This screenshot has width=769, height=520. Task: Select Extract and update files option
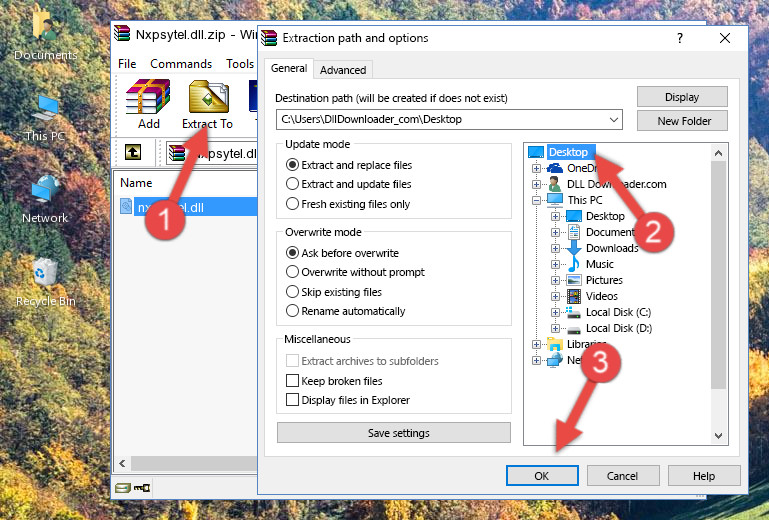349,184
